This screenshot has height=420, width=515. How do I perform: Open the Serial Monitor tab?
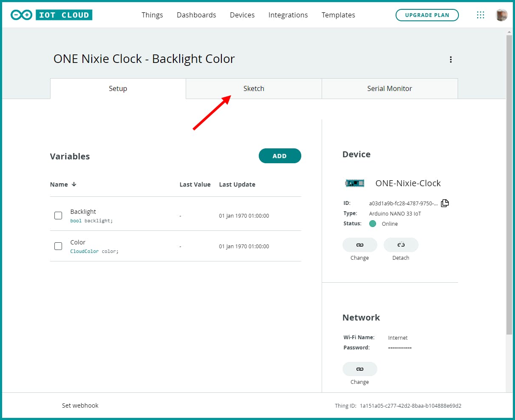(x=390, y=88)
